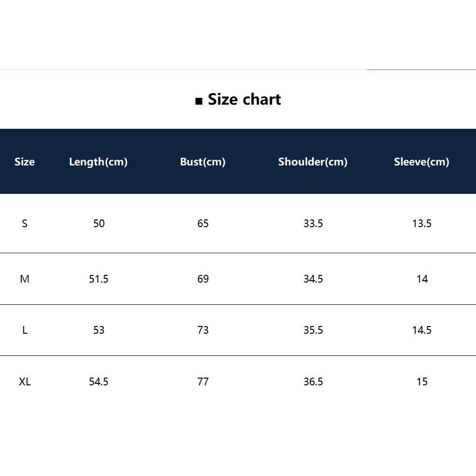Click the XL size row label
Viewport: 476px width, 476px height.
point(25,381)
